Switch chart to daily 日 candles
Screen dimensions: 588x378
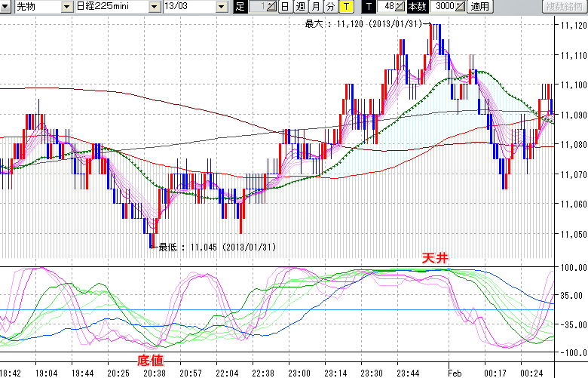click(284, 7)
